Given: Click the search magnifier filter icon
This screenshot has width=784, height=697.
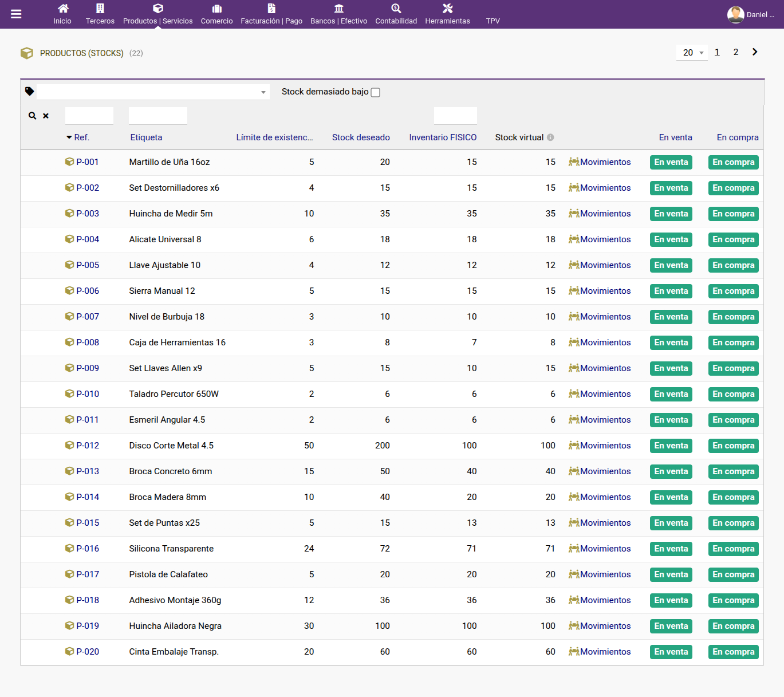Looking at the screenshot, I should click(33, 116).
